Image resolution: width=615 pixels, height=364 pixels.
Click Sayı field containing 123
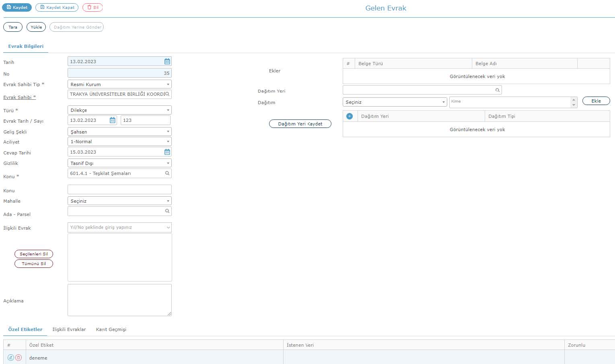(x=146, y=120)
